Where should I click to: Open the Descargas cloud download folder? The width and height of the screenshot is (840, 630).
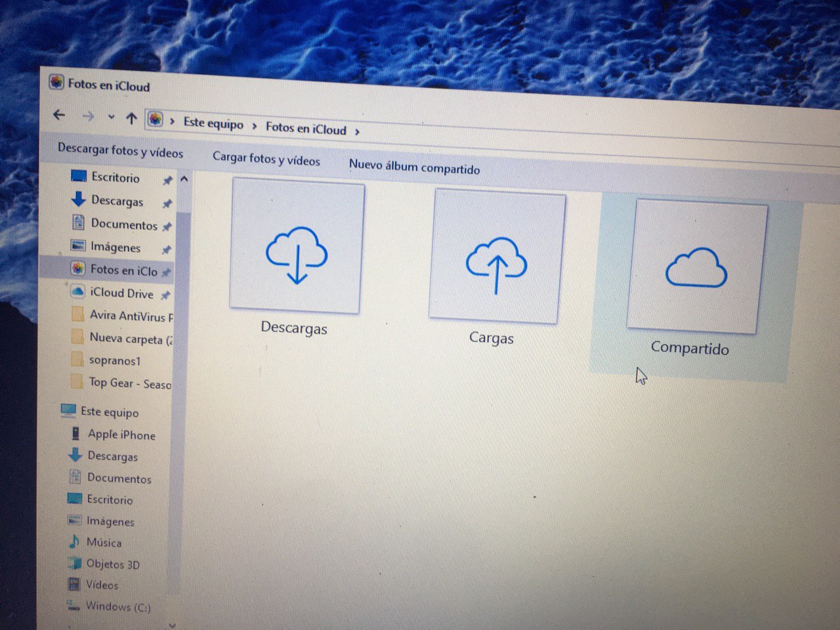[297, 246]
